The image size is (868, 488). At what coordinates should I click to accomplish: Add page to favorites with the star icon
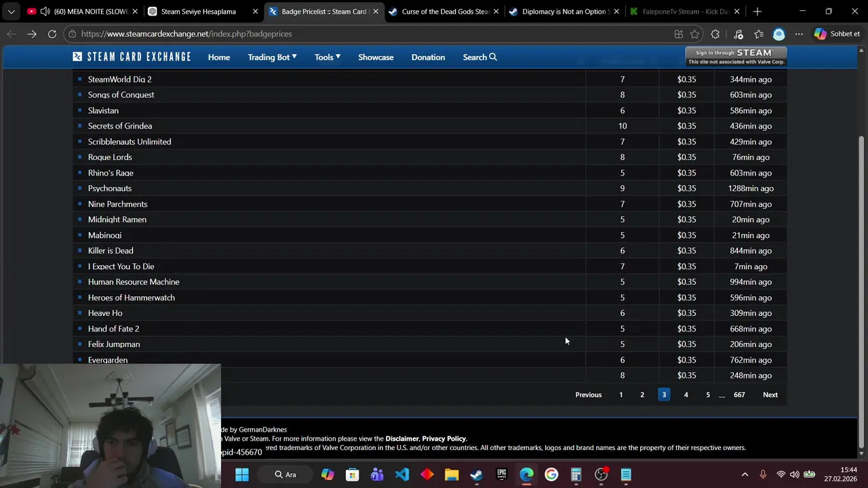tap(694, 34)
